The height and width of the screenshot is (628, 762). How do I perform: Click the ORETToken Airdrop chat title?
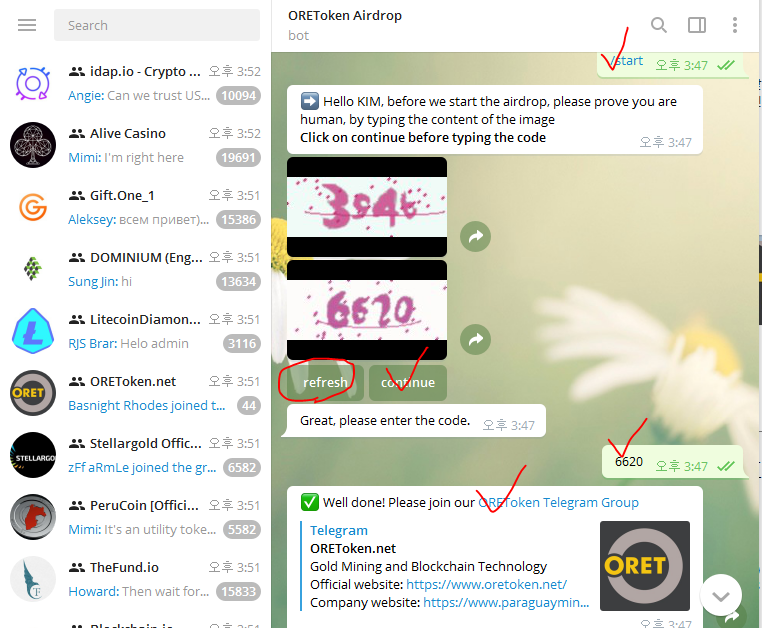[x=345, y=16]
